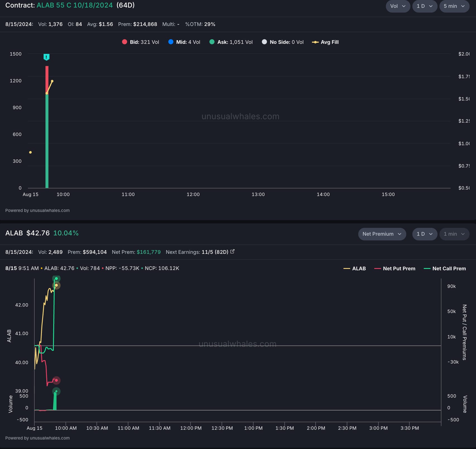Toggle the Net Call Prem legend

445,269
